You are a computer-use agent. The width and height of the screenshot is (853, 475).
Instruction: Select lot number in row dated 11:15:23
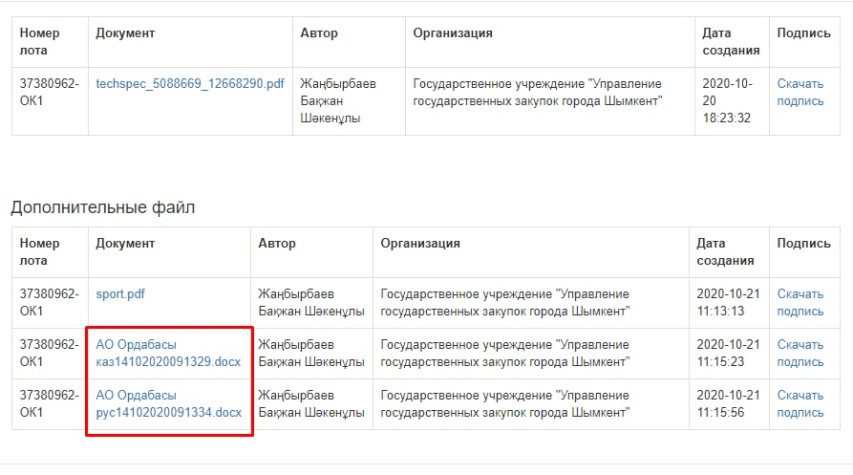point(49,353)
